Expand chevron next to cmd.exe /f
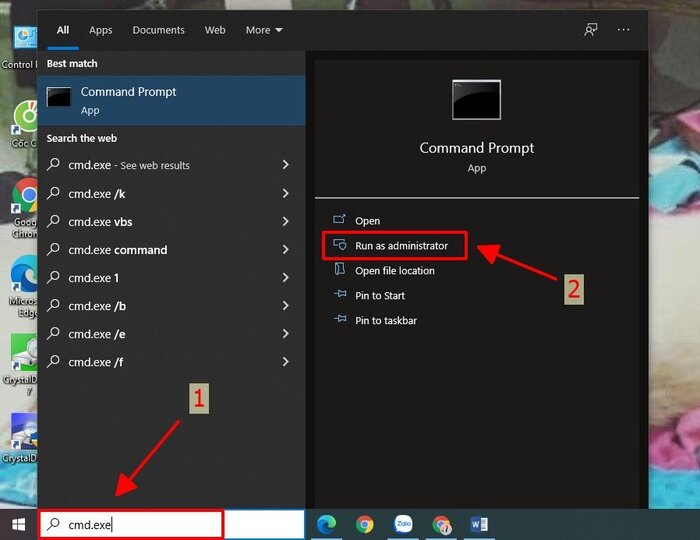Image resolution: width=700 pixels, height=540 pixels. tap(286, 362)
